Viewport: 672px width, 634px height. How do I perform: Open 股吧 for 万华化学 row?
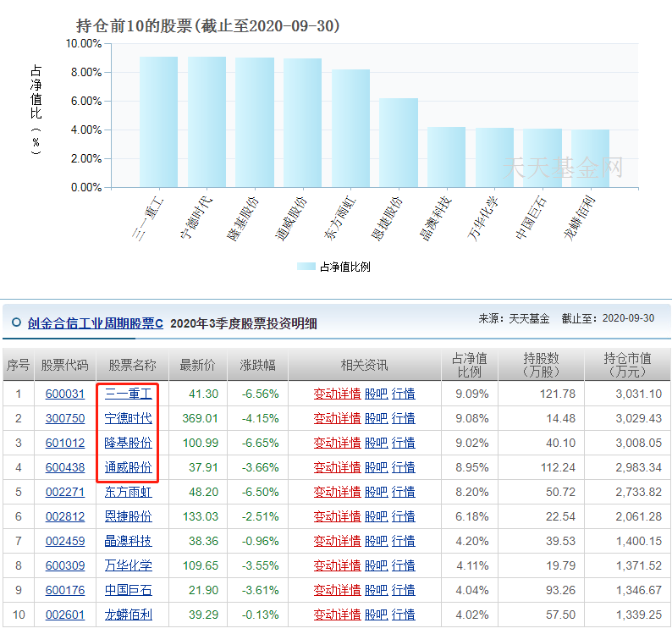[377, 565]
